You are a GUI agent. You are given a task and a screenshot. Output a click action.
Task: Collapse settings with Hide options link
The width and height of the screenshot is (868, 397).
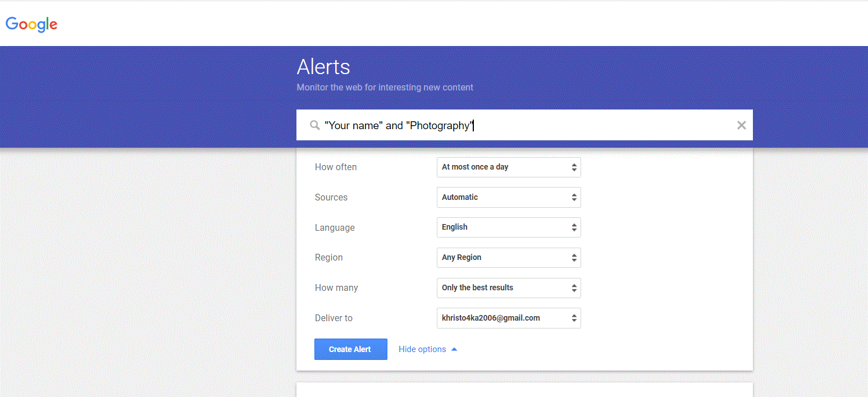pyautogui.click(x=428, y=349)
